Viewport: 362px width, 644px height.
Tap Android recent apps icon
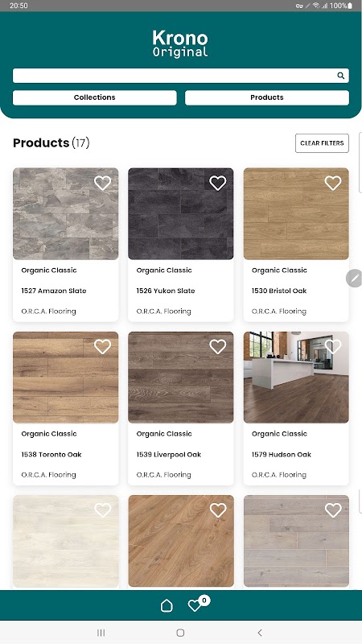101,633
